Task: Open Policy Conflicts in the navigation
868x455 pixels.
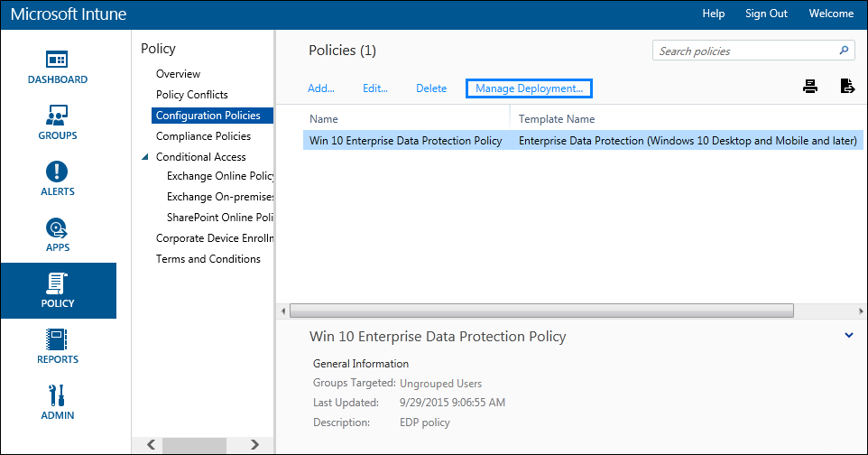Action: tap(191, 95)
